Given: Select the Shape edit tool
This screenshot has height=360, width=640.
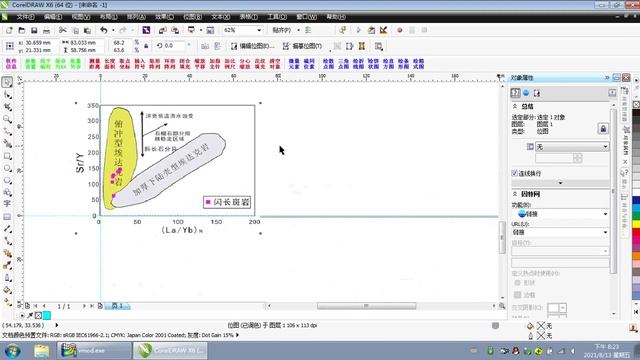Looking at the screenshot, I should (7, 95).
